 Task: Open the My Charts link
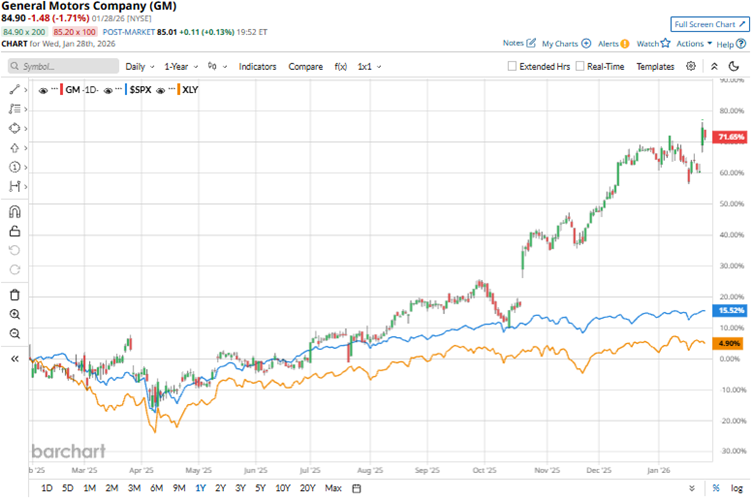[x=566, y=44]
